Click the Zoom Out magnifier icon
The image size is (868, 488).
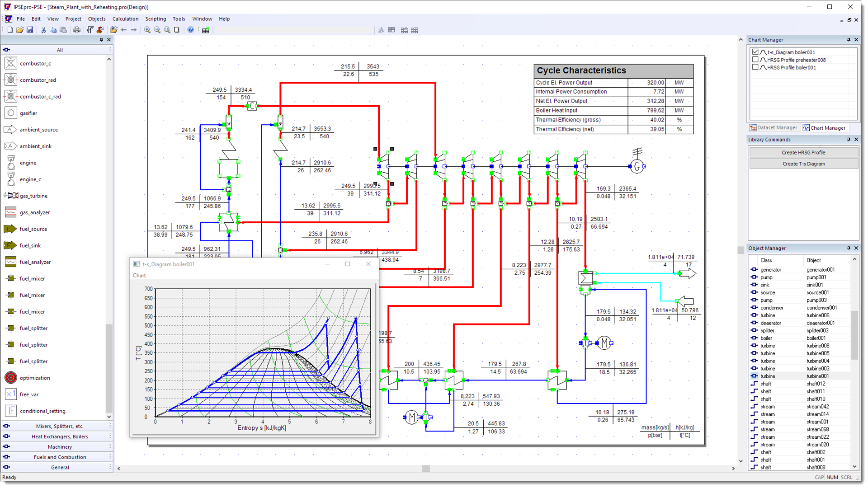pos(157,30)
